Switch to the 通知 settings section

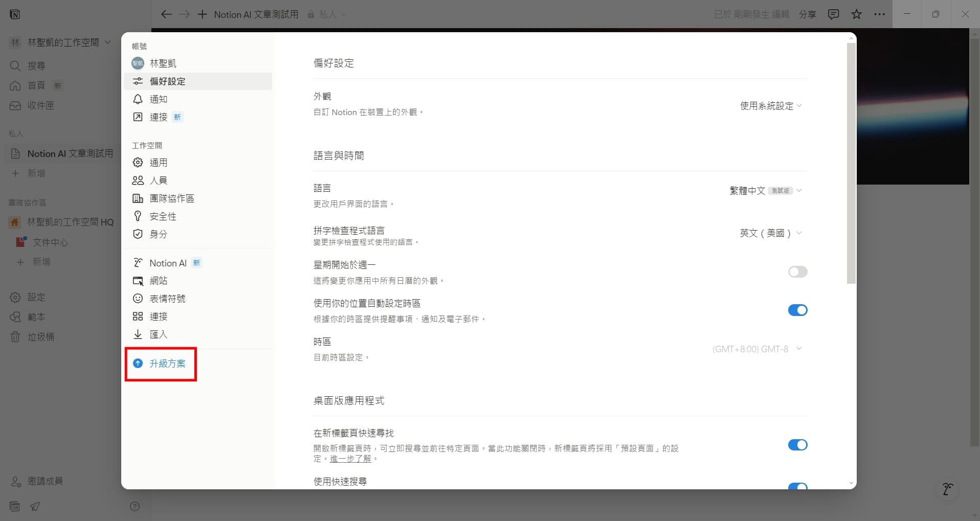tap(158, 99)
